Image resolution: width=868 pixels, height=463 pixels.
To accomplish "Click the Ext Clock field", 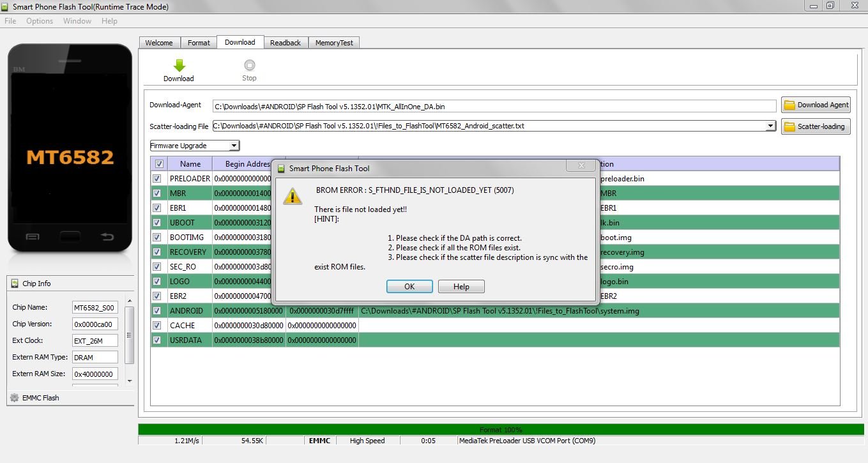I will 95,340.
